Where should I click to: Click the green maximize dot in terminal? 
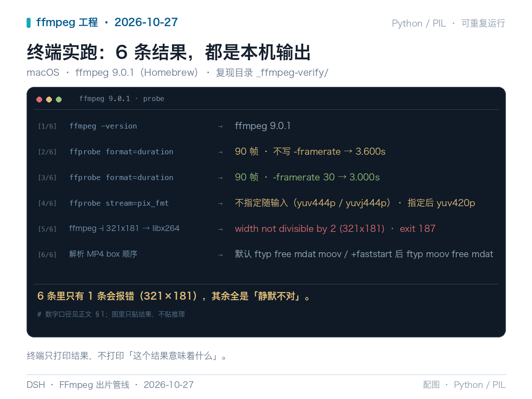point(59,99)
